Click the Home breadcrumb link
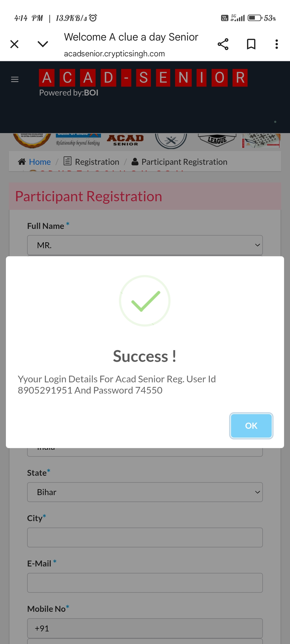This screenshot has height=644, width=290. pos(40,162)
